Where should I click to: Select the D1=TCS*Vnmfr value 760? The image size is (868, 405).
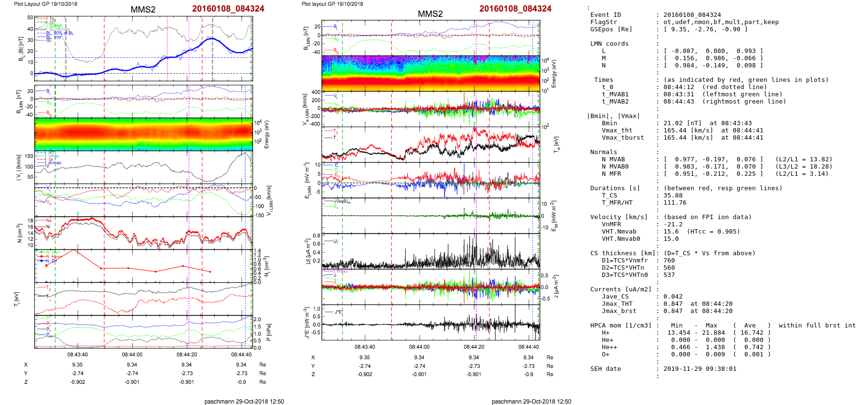[x=669, y=261]
